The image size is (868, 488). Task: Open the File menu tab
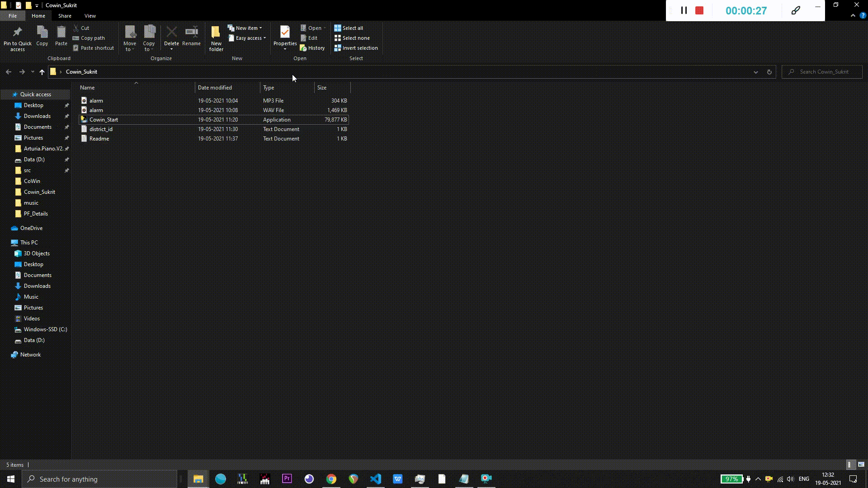13,16
